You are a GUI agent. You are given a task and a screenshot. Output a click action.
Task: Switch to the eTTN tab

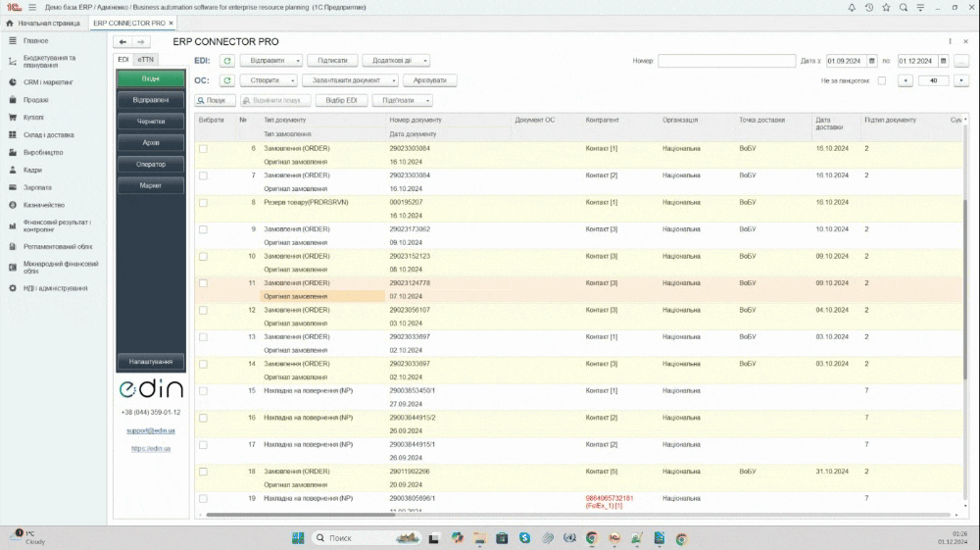click(x=145, y=60)
